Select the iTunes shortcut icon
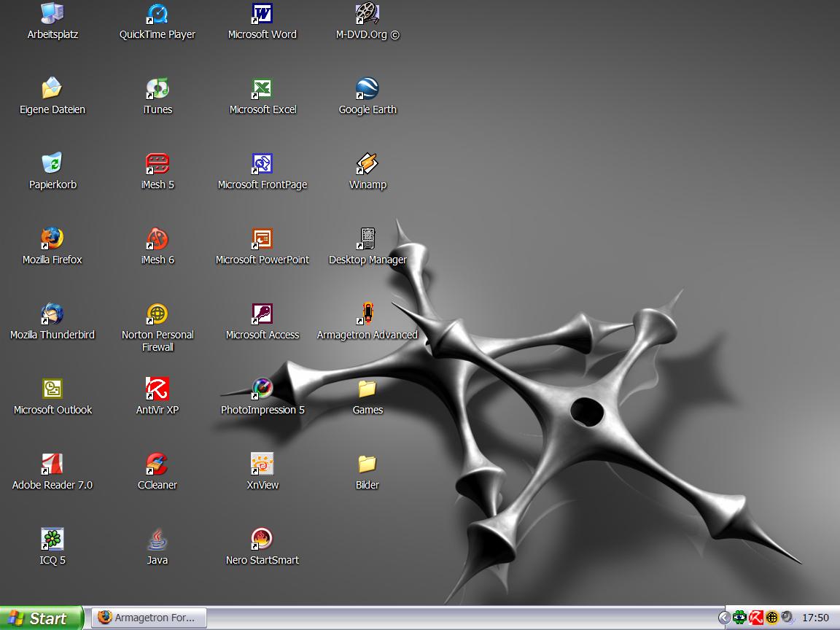Viewport: 840px width, 630px height. click(x=157, y=89)
